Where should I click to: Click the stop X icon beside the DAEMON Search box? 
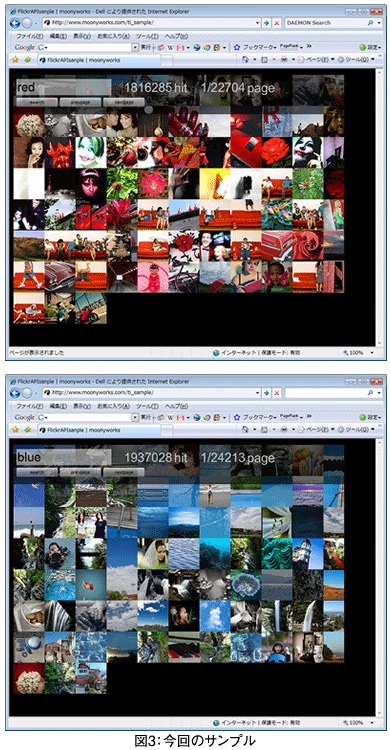coord(277,22)
